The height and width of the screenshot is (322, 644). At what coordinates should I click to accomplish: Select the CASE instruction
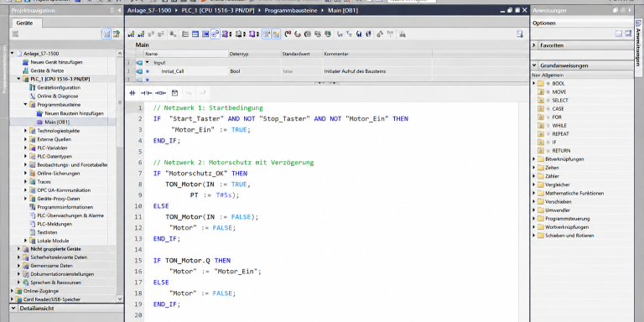(558, 109)
